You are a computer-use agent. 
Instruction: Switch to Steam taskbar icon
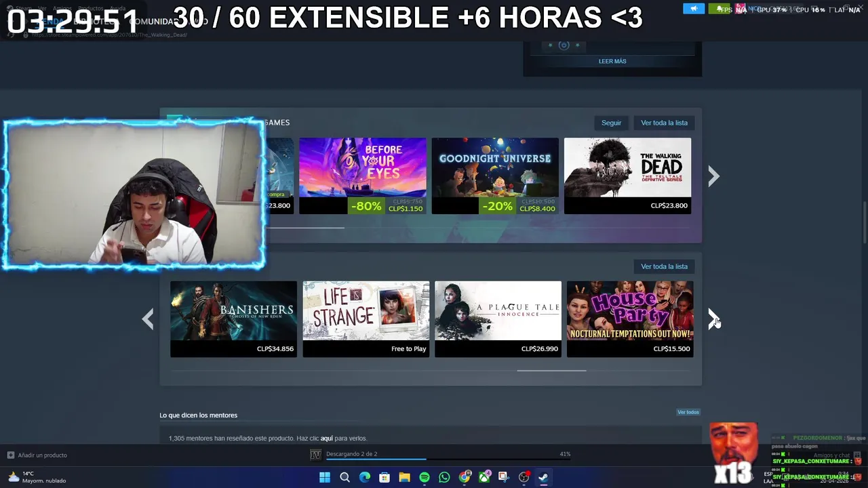pos(543,477)
